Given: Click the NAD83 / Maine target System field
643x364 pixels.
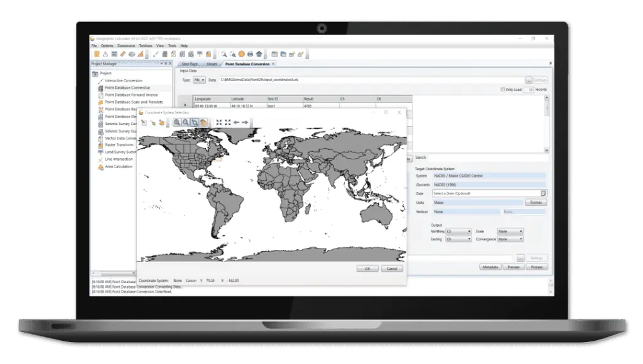Looking at the screenshot, I should point(489,176).
